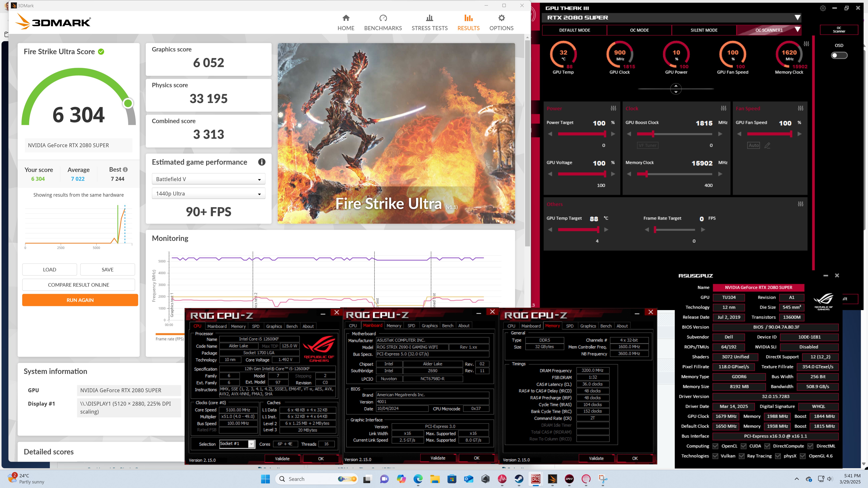The width and height of the screenshot is (868, 488).
Task: Select DEFAULT MODE in GPU Tweak
Action: [574, 30]
